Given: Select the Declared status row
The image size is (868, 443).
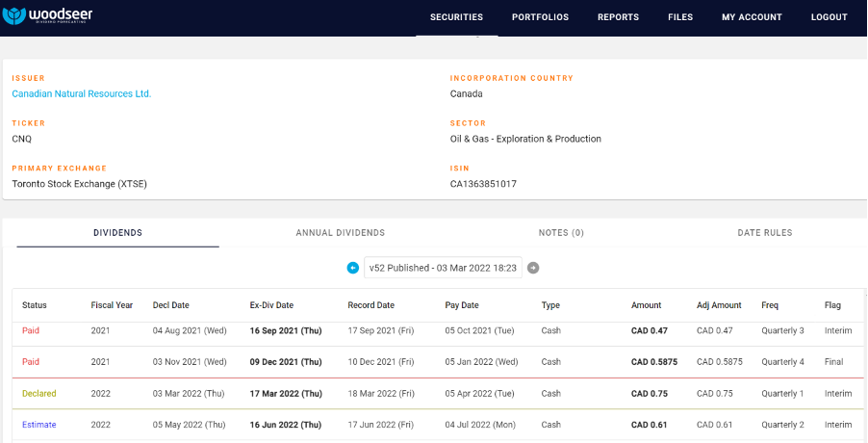Looking at the screenshot, I should click(x=437, y=394).
